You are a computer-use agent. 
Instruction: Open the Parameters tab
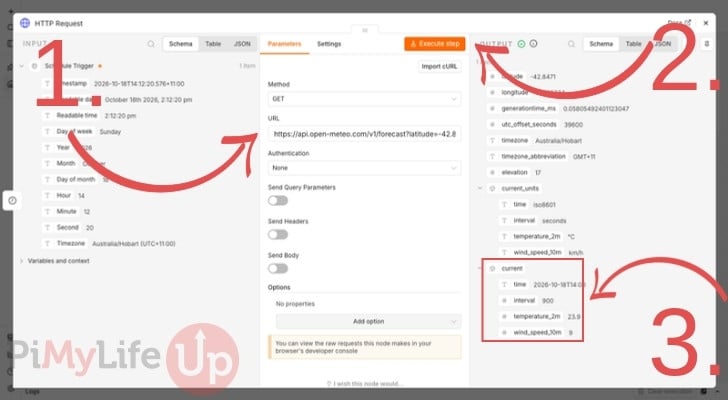click(285, 44)
